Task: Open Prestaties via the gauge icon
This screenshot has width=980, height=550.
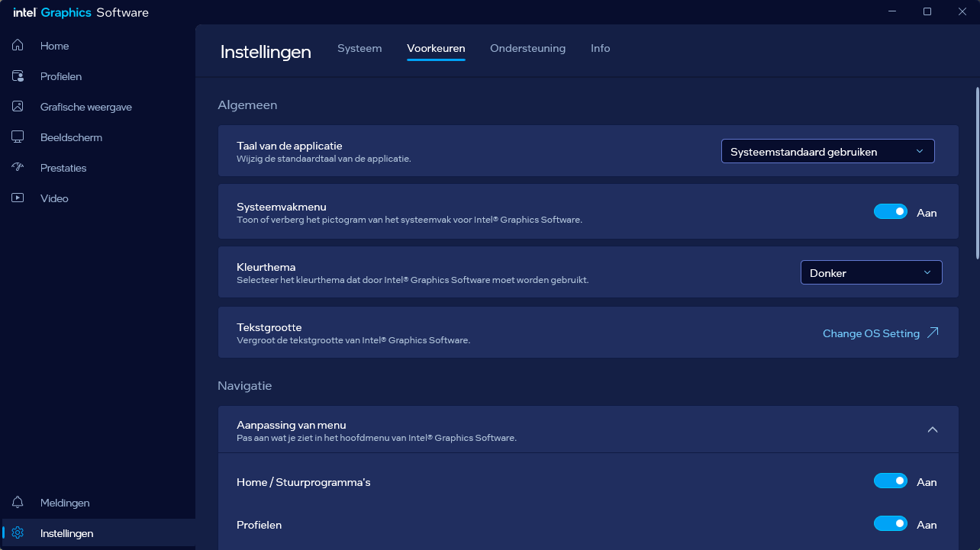Action: click(18, 168)
